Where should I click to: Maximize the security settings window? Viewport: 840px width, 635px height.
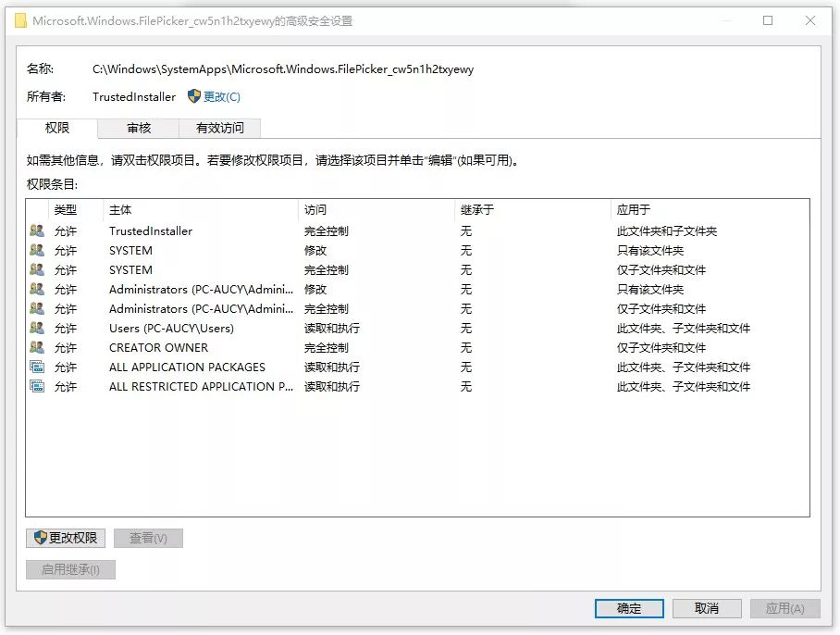768,20
